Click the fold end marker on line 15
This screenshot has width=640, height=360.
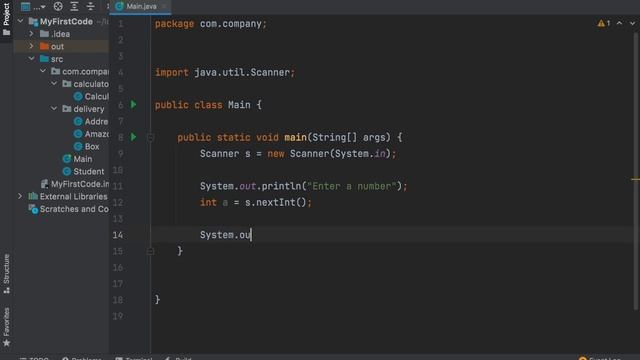point(150,251)
